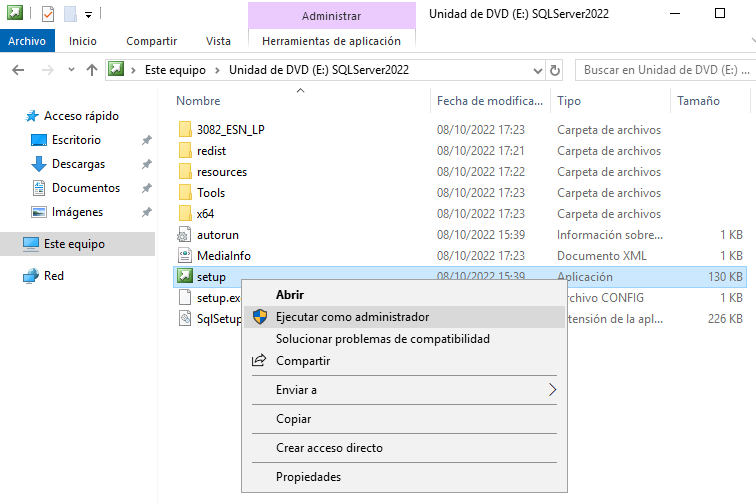Select Este equipo in the navigation pane
Image resolution: width=756 pixels, height=504 pixels.
[77, 244]
